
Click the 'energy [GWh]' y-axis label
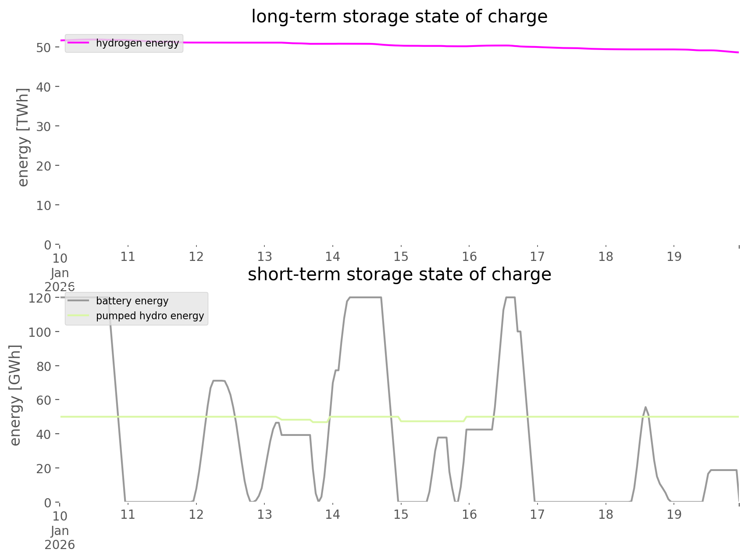pyautogui.click(x=15, y=395)
